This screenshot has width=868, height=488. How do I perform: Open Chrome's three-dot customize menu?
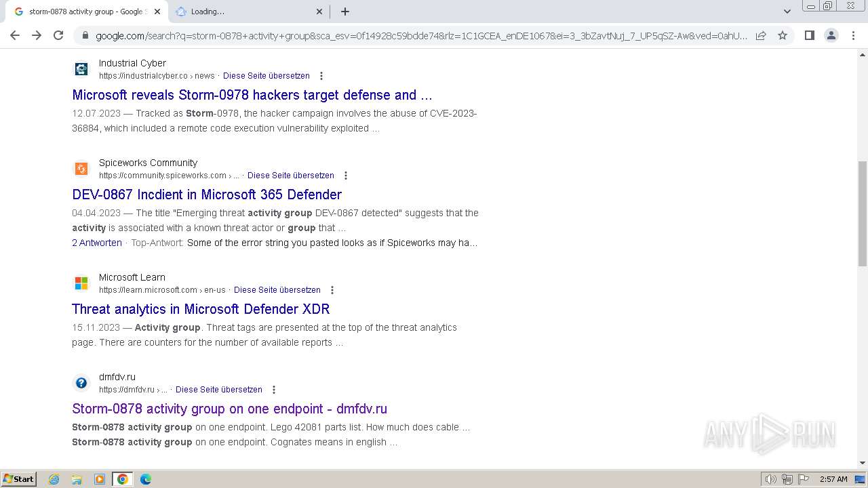[853, 35]
